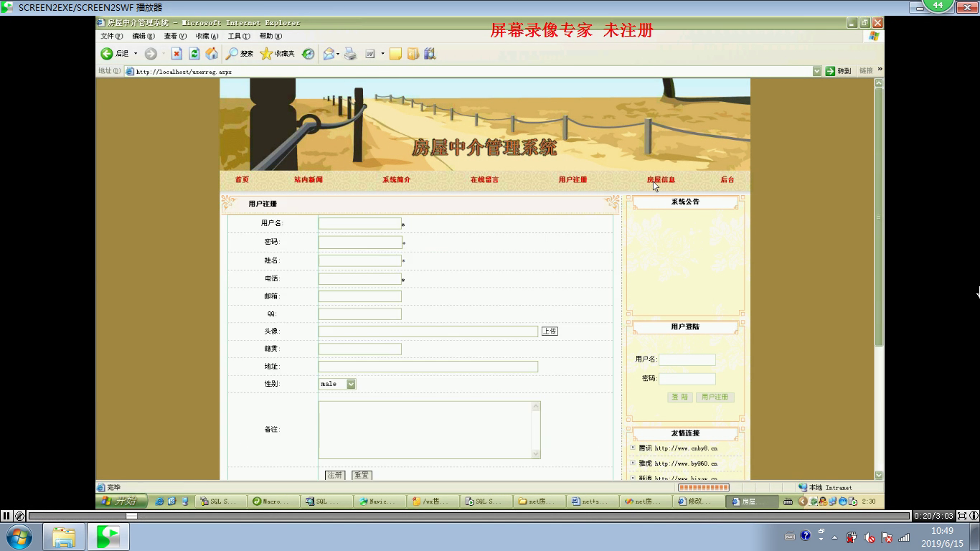Click the research binoculars icon in IE toolbar
This screenshot has height=551, width=980.
pos(430,54)
